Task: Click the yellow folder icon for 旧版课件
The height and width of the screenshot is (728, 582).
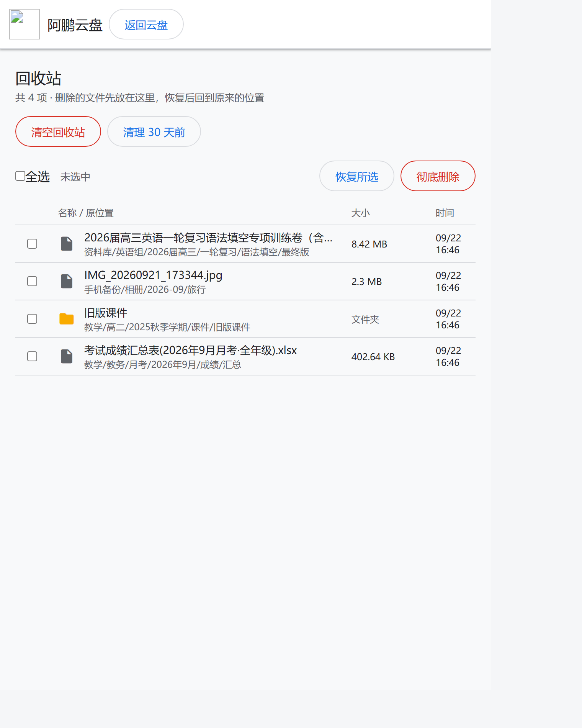Action: tap(67, 319)
